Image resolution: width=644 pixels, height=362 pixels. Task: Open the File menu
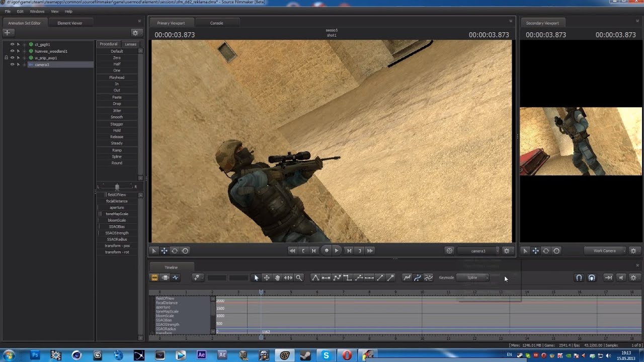tap(8, 11)
